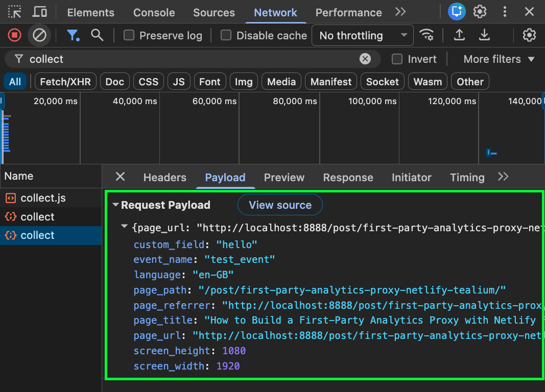545x392 pixels.
Task: Filter requests by CSS type
Action: [x=149, y=82]
